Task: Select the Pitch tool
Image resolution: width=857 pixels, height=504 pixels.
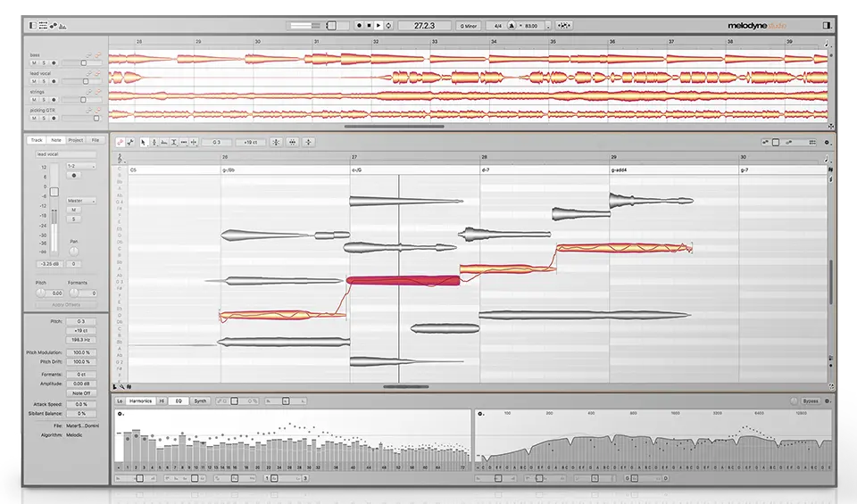Action: (x=154, y=142)
